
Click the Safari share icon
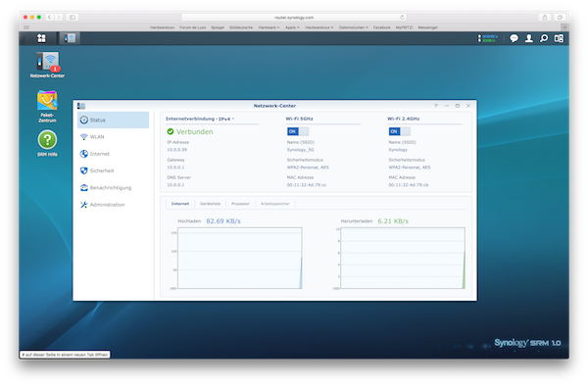[x=545, y=18]
